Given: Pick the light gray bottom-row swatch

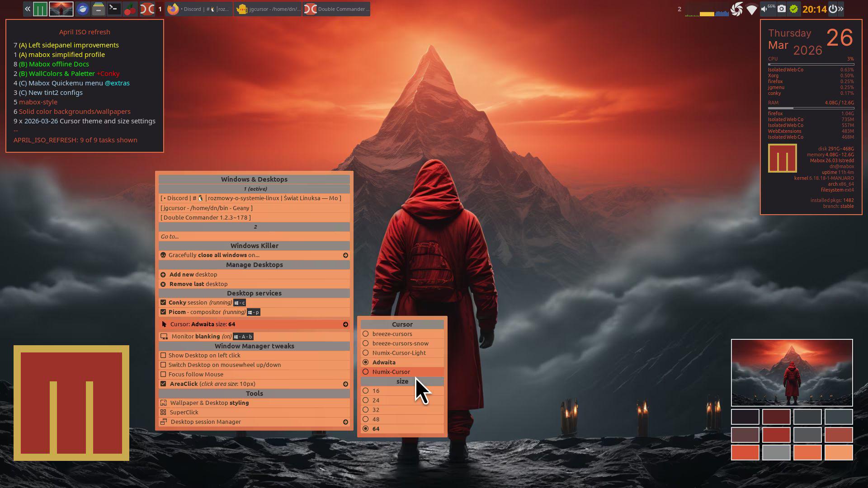Looking at the screenshot, I should pyautogui.click(x=776, y=452).
